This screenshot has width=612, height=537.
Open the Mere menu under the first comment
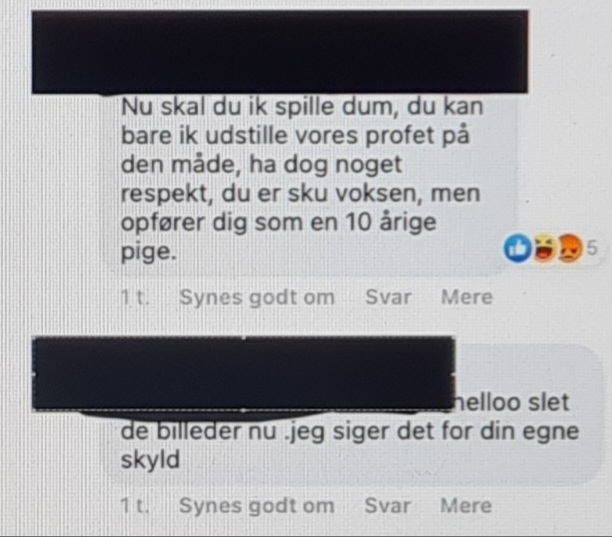click(466, 297)
